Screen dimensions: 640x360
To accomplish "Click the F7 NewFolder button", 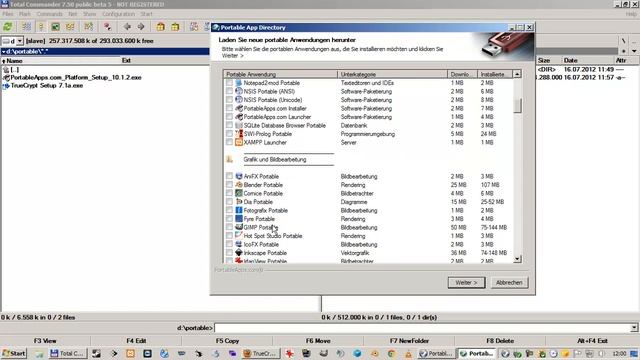I will click(409, 341).
